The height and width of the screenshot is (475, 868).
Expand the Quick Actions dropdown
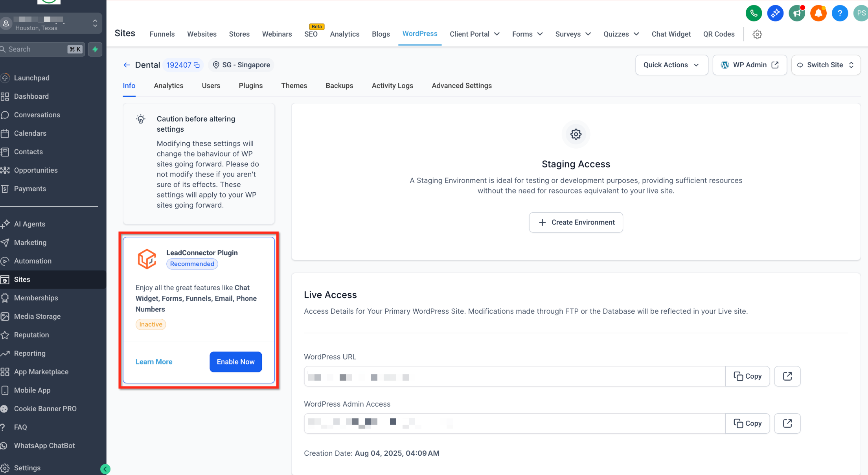click(x=671, y=65)
